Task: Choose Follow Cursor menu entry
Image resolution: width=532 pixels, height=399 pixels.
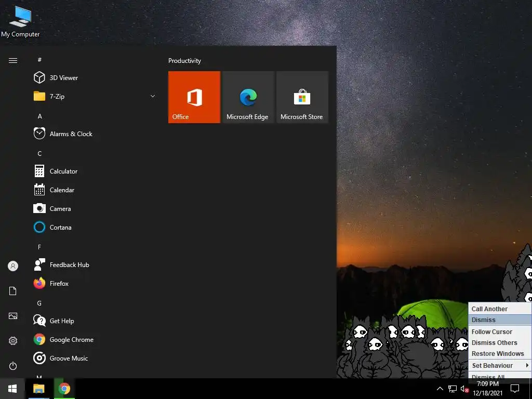Action: point(500,331)
